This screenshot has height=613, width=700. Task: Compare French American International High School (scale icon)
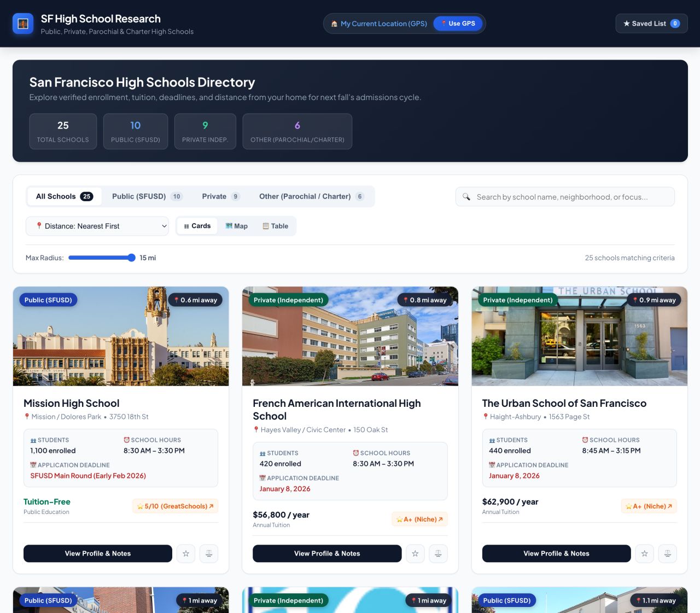438,553
